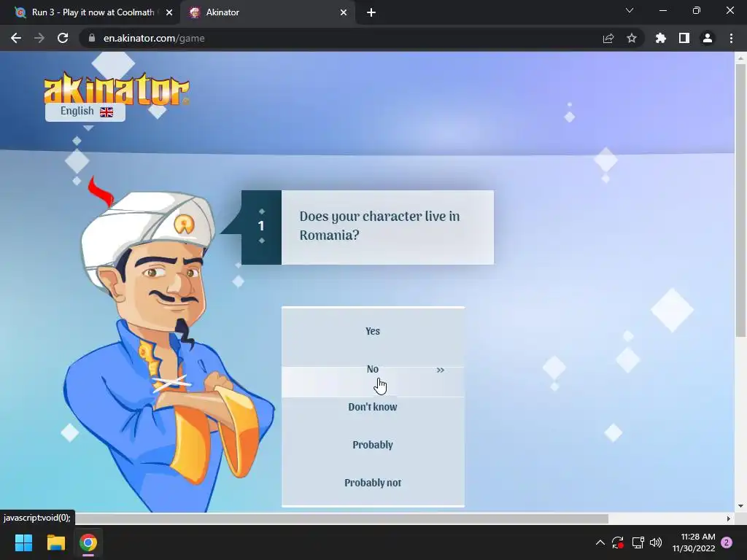Go forward in browser history
Viewport: 747px width, 560px height.
pos(39,38)
